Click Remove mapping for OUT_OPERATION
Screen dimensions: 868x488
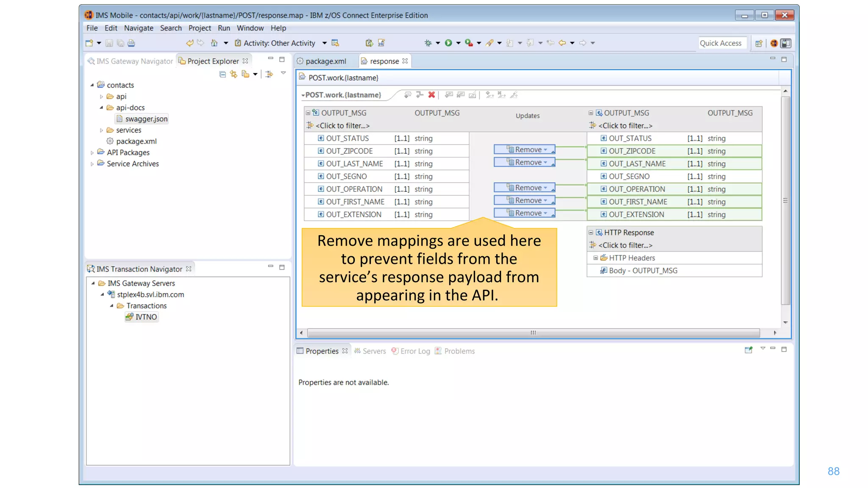point(524,188)
